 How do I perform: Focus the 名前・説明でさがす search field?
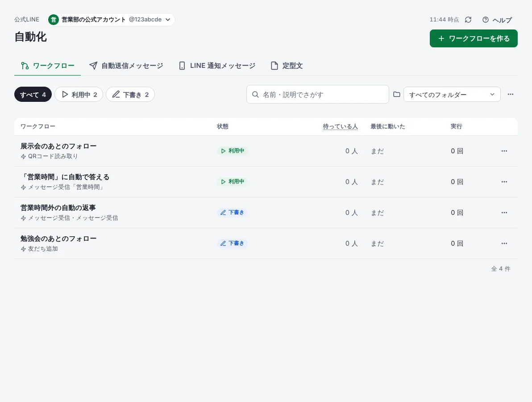(x=318, y=94)
